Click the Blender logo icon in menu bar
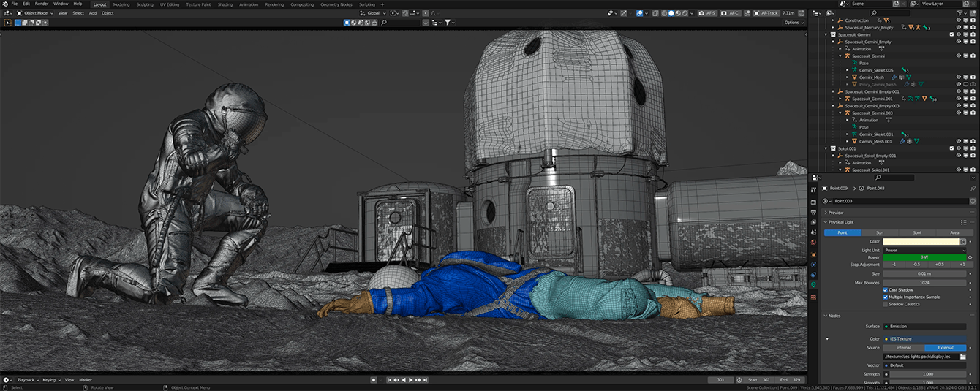This screenshot has width=980, height=391. click(4, 4)
